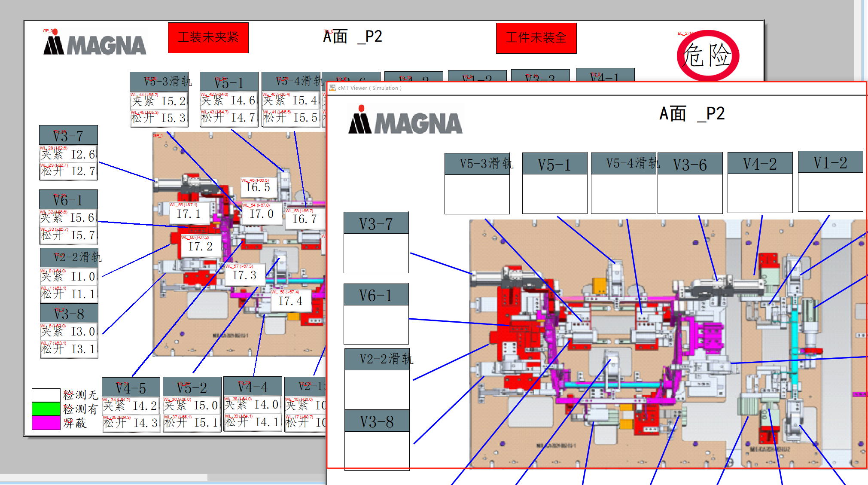
Task: Select the 松开 I2.7 indicator under V3-7
Action: pos(68,171)
